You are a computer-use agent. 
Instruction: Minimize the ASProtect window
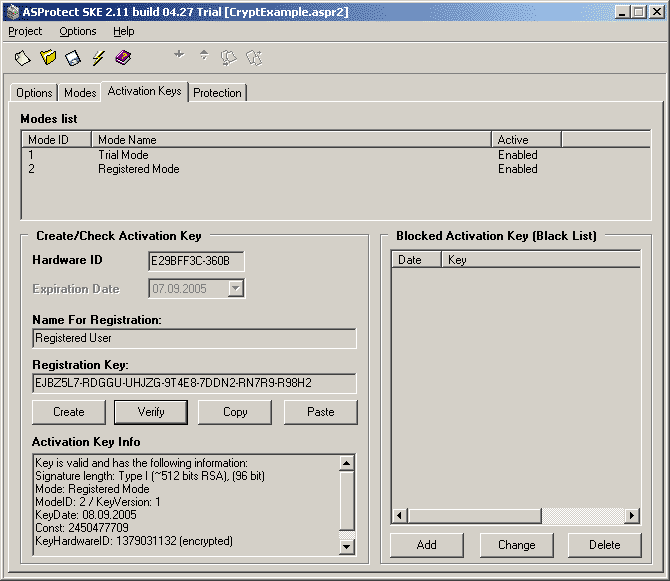point(622,12)
